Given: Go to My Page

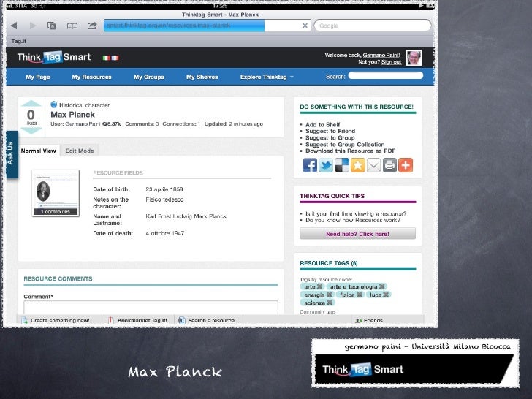Looking at the screenshot, I should click(x=38, y=77).
